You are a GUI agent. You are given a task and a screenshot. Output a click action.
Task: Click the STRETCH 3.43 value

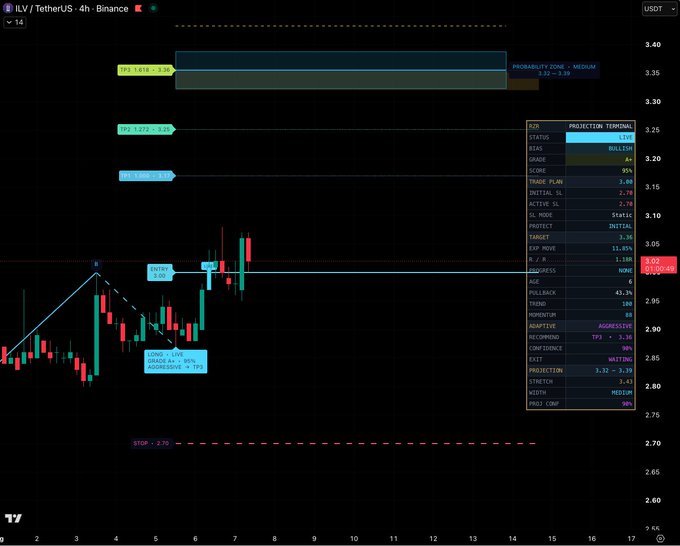tap(625, 382)
